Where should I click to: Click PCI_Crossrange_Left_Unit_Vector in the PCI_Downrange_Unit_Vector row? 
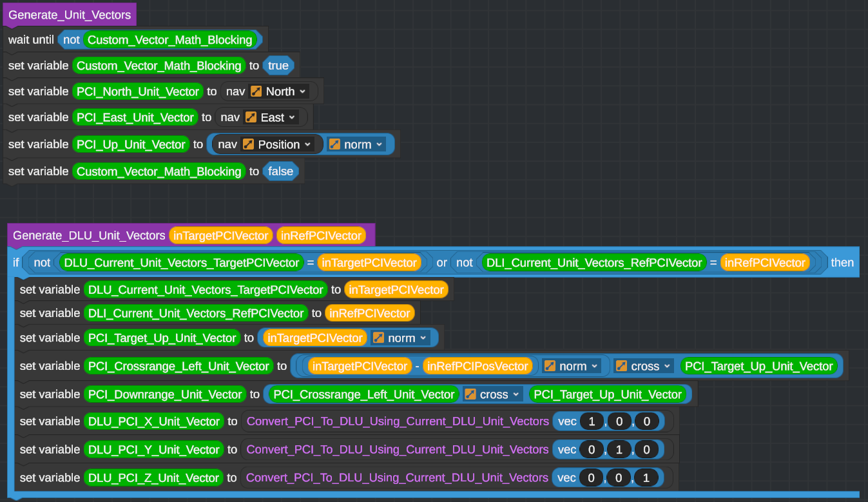coord(363,394)
